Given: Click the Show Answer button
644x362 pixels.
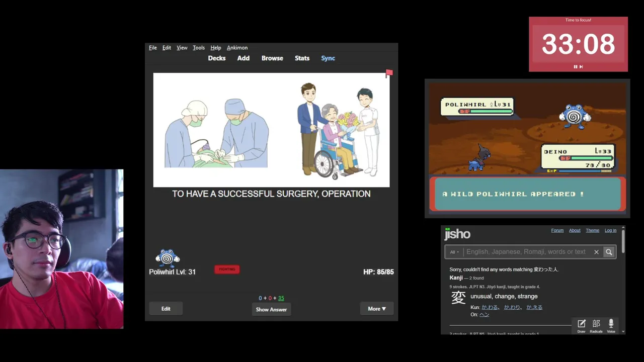Looking at the screenshot, I should point(271,309).
